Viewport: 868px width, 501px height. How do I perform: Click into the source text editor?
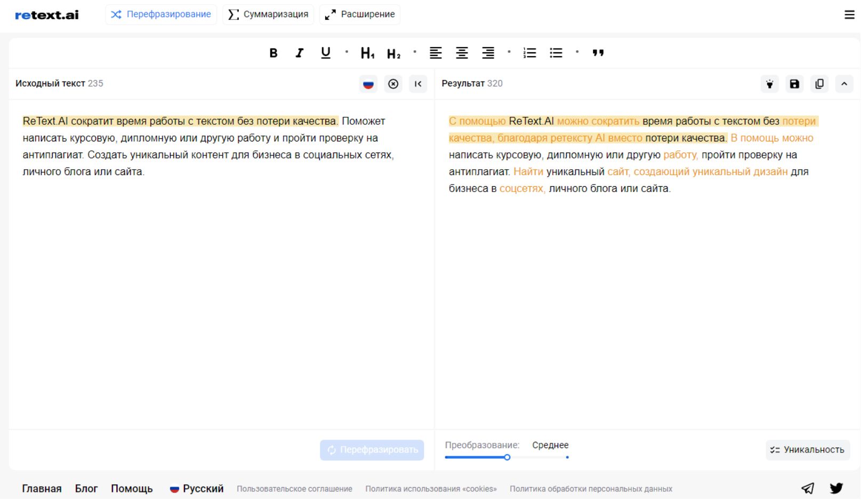coord(221,264)
